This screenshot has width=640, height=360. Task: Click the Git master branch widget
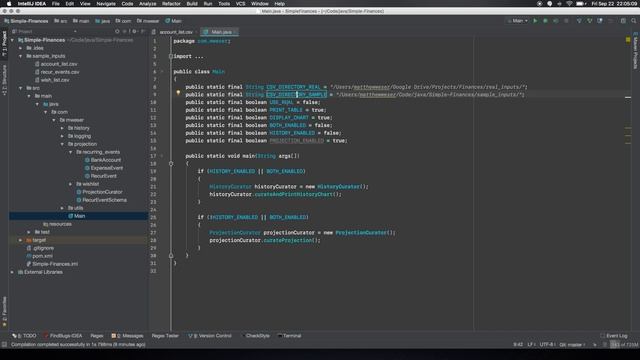pyautogui.click(x=573, y=345)
